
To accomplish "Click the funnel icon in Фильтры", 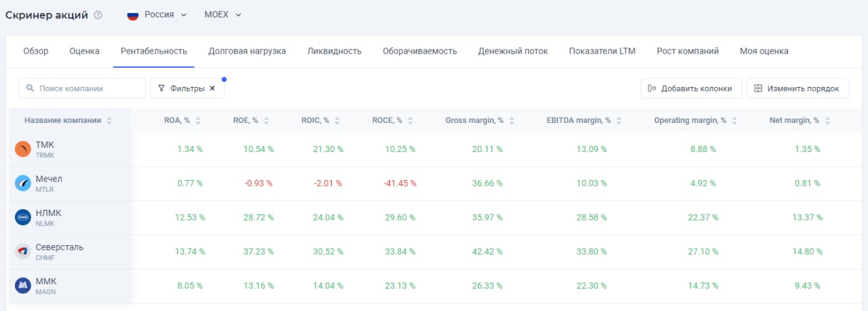I will click(161, 88).
